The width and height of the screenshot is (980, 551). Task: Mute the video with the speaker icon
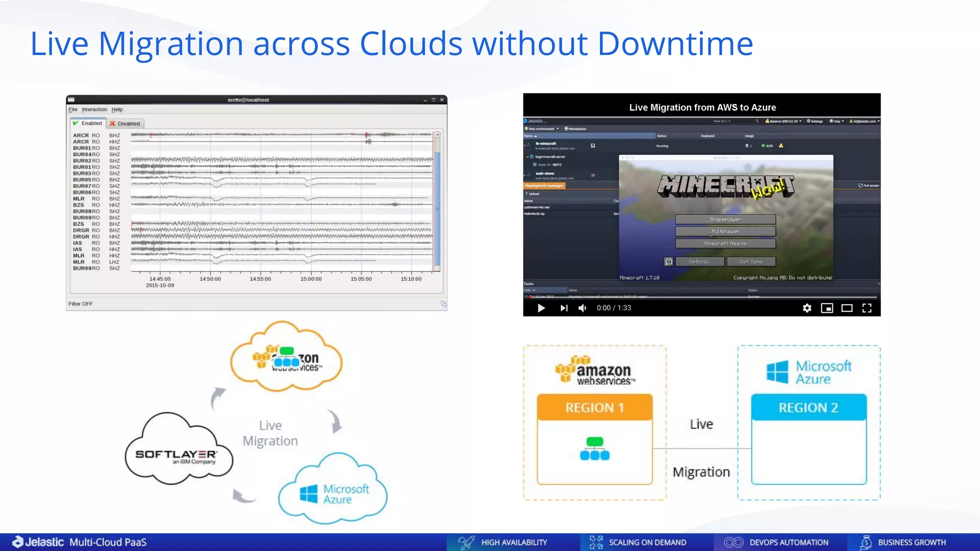point(582,308)
